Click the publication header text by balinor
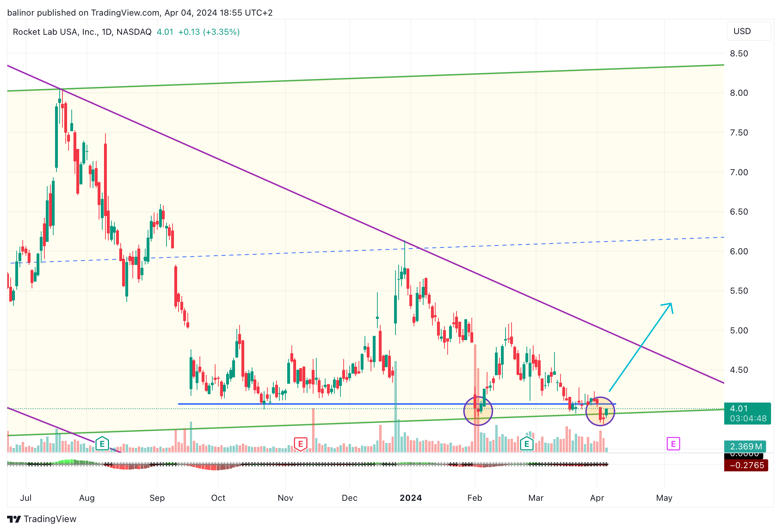This screenshot has width=781, height=532. point(140,13)
